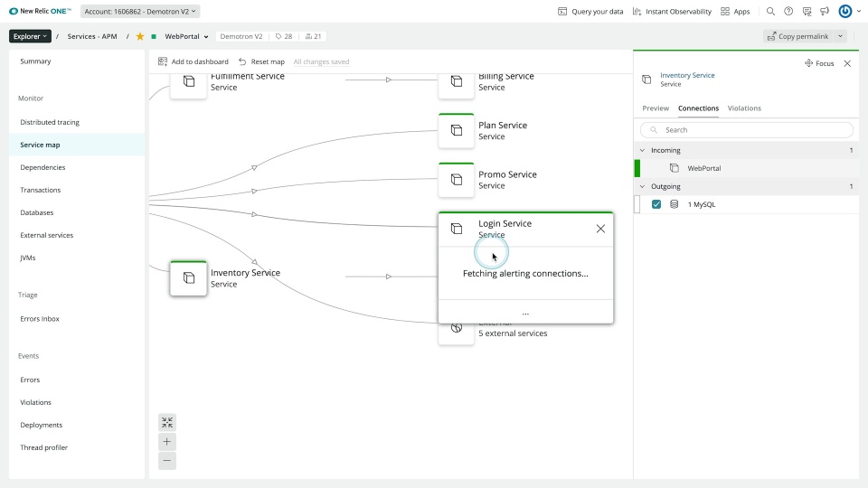Open External services page
This screenshot has height=488, width=868.
[x=46, y=236]
